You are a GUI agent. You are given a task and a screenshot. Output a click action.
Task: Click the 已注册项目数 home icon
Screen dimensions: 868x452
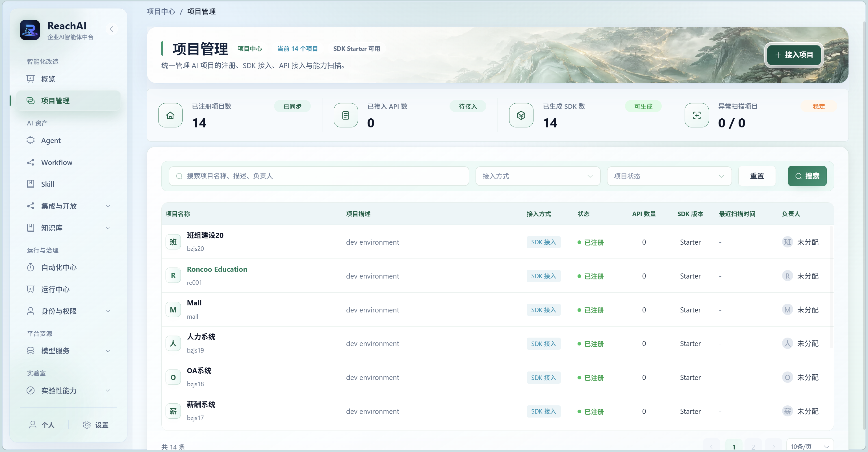coord(170,116)
